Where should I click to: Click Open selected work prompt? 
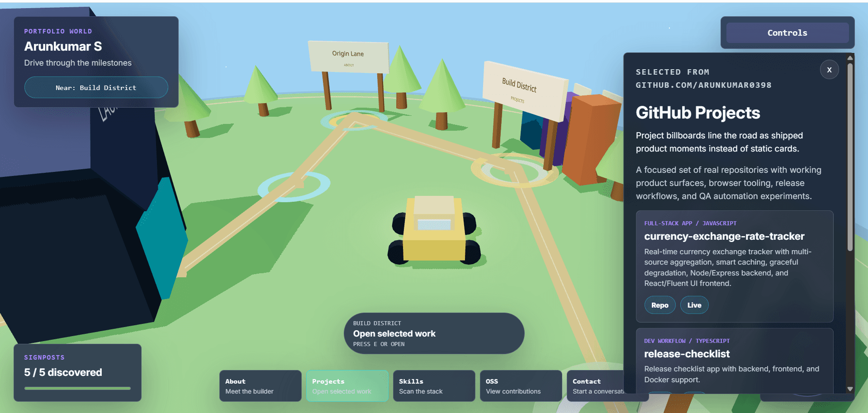click(434, 333)
